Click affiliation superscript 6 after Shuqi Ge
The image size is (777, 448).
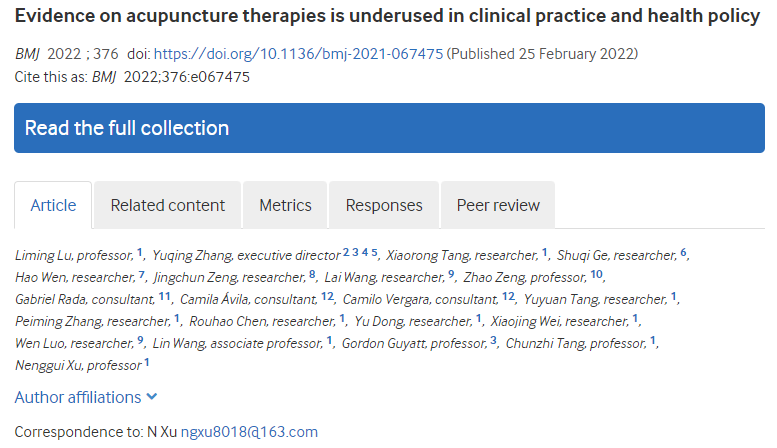684,252
